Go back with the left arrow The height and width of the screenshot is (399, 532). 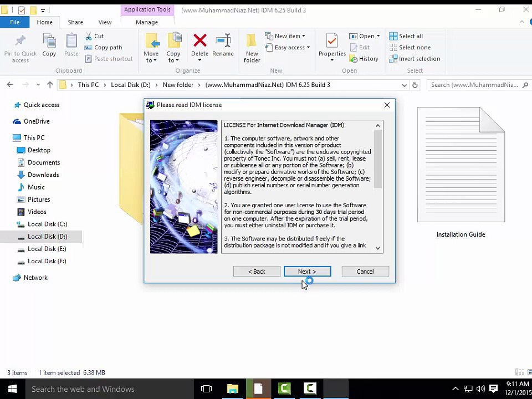(10, 84)
